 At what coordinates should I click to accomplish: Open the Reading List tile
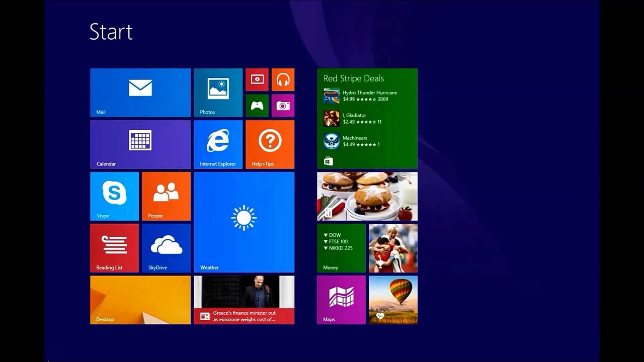(x=114, y=248)
